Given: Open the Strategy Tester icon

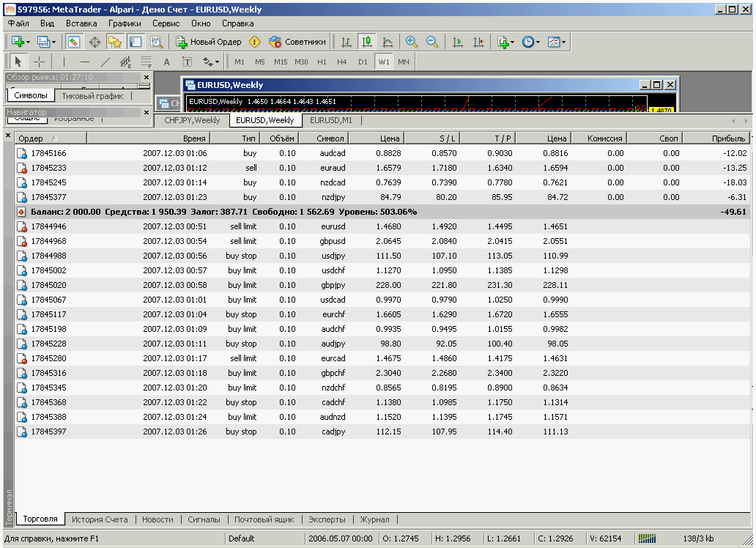Looking at the screenshot, I should [156, 42].
